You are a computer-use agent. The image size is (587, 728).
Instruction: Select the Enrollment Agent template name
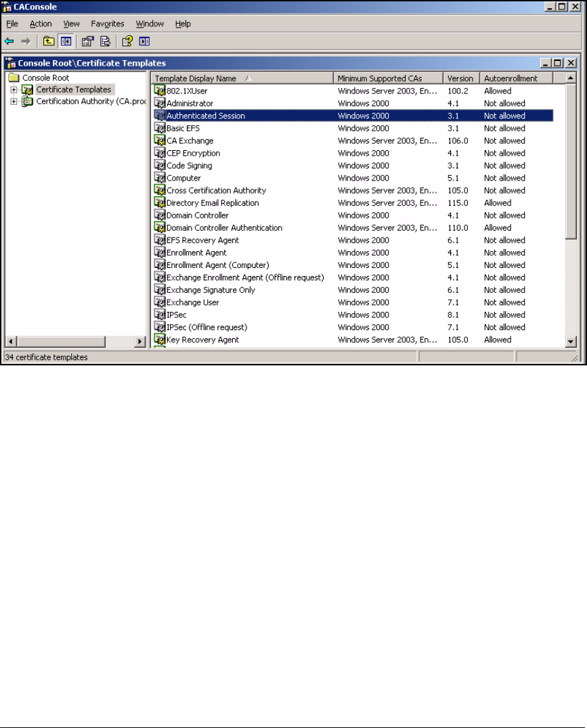196,252
